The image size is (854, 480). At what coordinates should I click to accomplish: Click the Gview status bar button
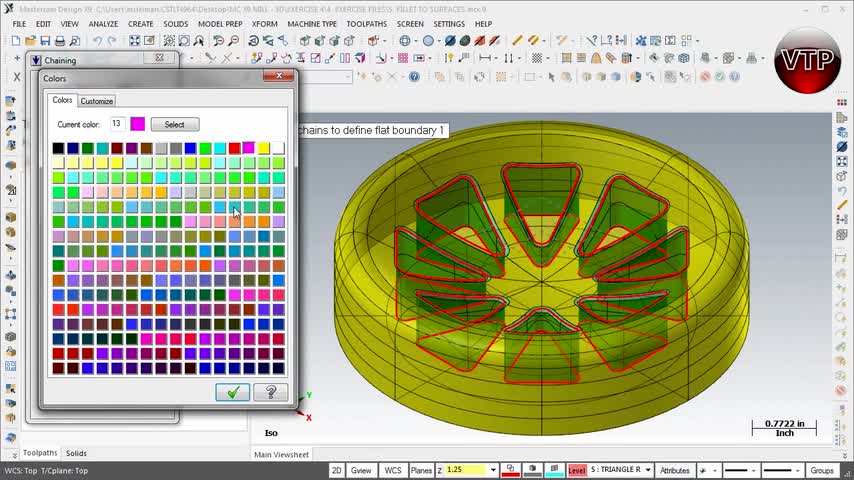361,470
